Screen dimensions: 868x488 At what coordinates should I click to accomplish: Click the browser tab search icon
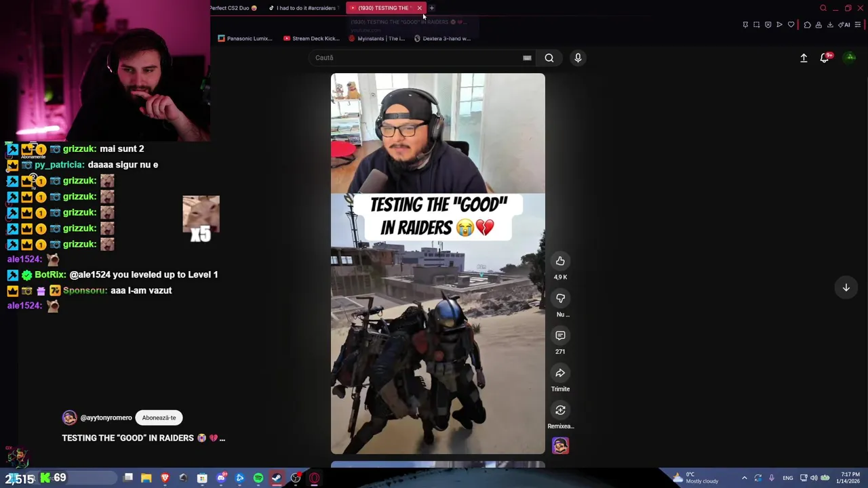click(x=823, y=8)
